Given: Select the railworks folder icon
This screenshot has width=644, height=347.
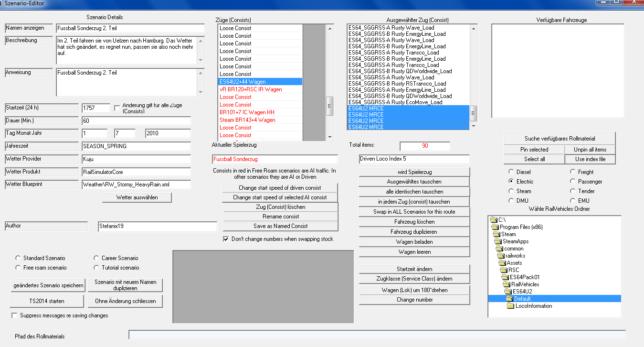Looking at the screenshot, I should tap(501, 256).
